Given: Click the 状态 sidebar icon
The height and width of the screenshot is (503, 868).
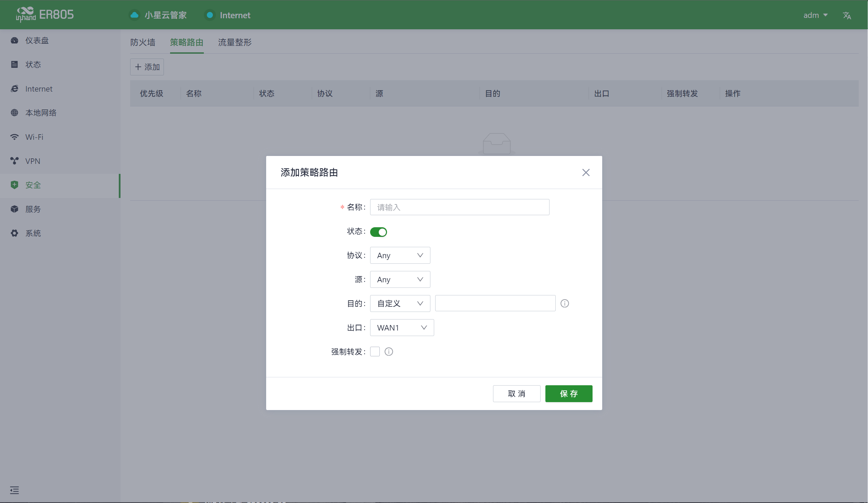Looking at the screenshot, I should tap(14, 64).
